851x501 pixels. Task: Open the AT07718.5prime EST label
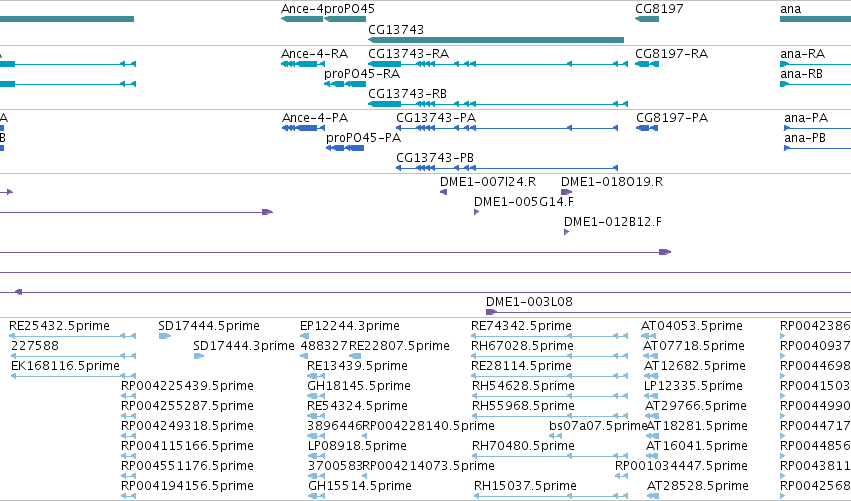pyautogui.click(x=694, y=346)
